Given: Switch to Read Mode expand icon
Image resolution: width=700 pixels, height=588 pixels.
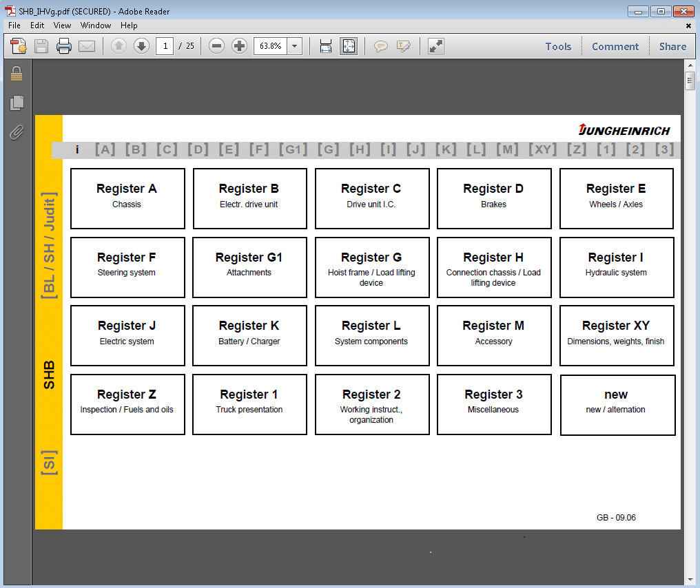Looking at the screenshot, I should point(435,46).
